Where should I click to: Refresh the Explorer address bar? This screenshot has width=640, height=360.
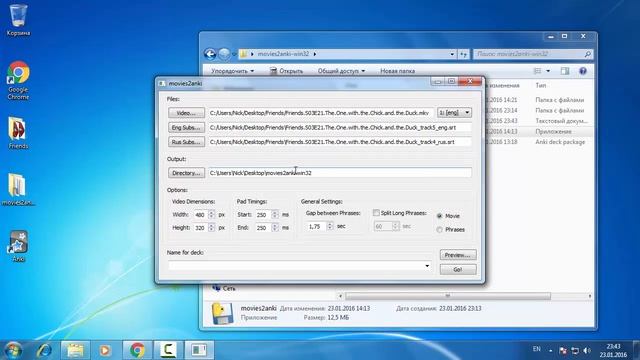pyautogui.click(x=464, y=54)
